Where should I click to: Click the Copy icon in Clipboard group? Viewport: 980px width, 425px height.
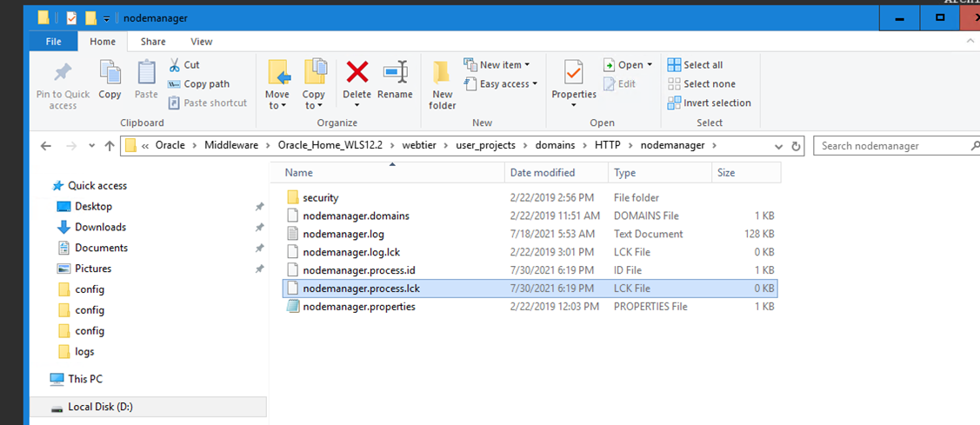(110, 72)
